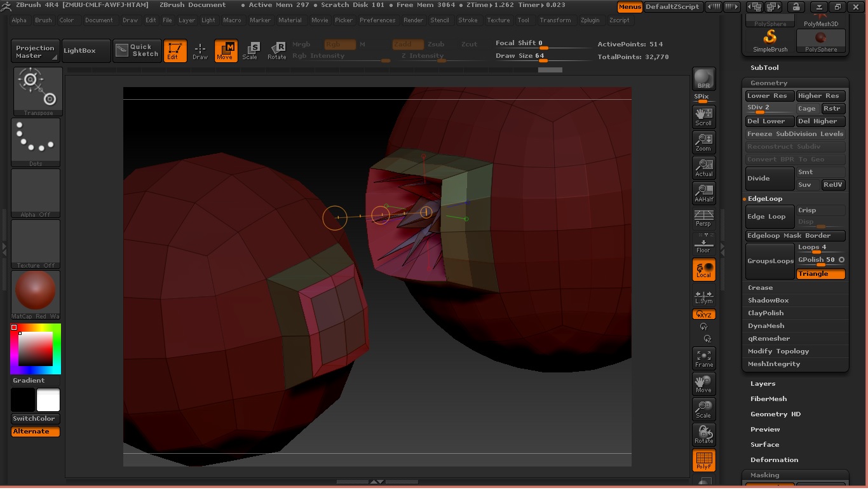Screen dimensions: 868x497
Task: Select the Transpose brush thumbnail
Action: [37, 91]
